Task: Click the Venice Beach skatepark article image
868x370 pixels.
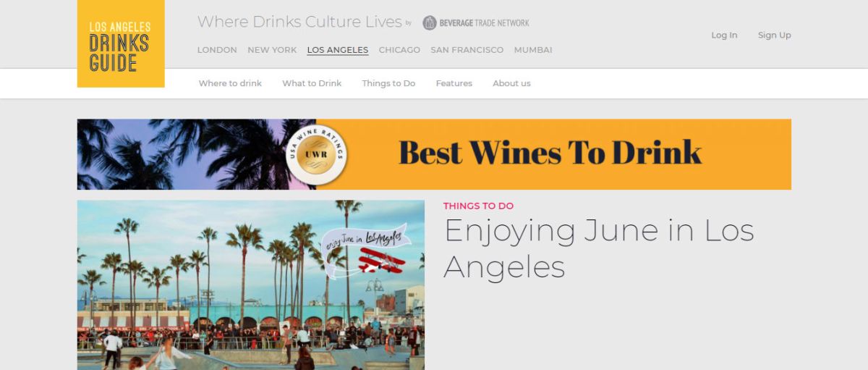Action: 251,285
